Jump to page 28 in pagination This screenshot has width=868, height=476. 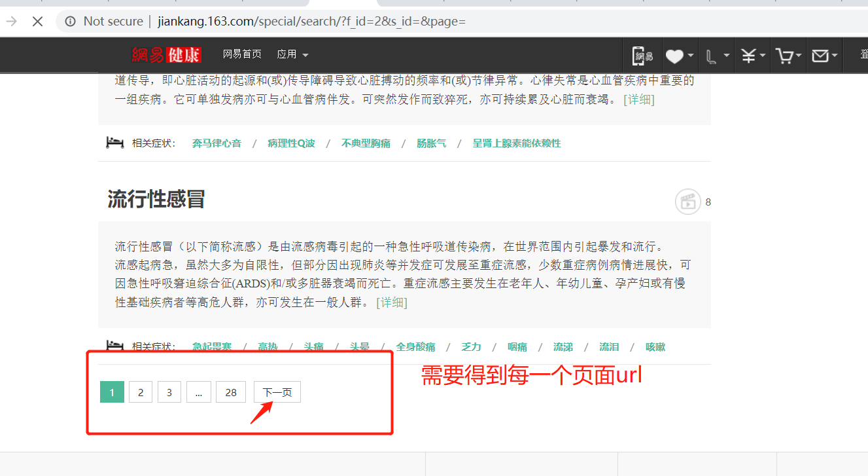point(230,392)
